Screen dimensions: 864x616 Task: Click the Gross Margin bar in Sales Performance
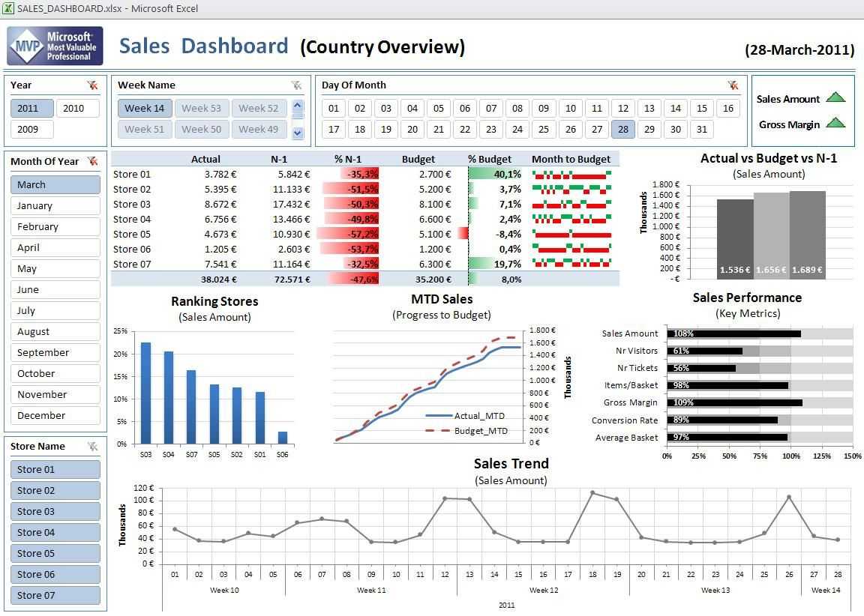coord(734,402)
